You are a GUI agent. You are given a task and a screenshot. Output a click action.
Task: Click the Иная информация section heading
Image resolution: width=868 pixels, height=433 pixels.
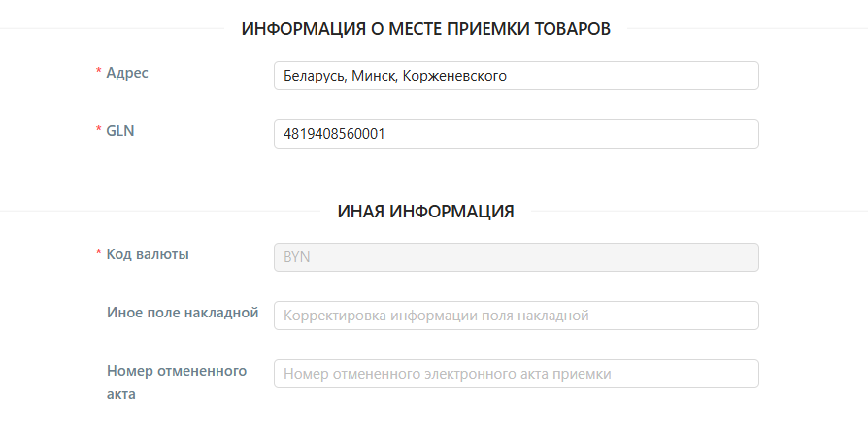pos(426,211)
